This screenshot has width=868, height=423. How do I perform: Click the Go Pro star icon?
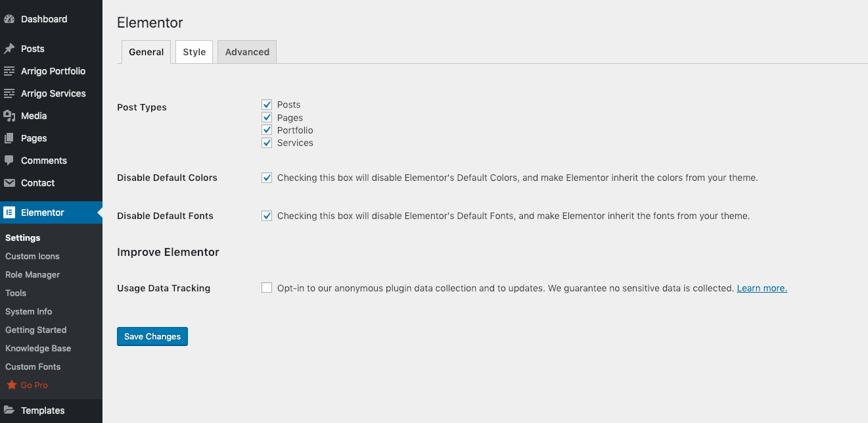click(11, 385)
